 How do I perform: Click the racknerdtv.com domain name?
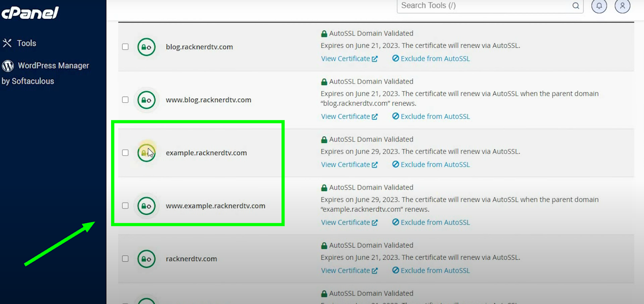(x=191, y=259)
